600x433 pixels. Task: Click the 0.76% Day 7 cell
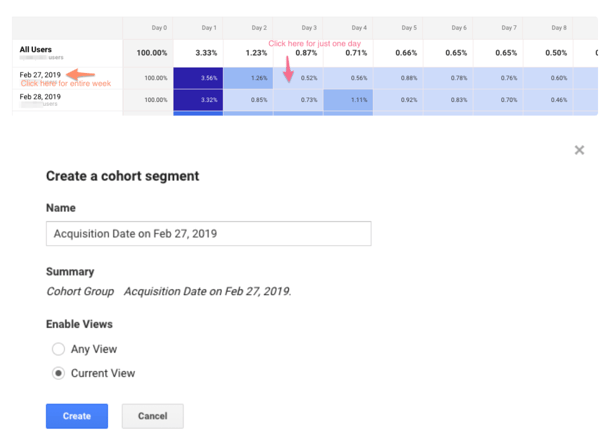[498, 78]
